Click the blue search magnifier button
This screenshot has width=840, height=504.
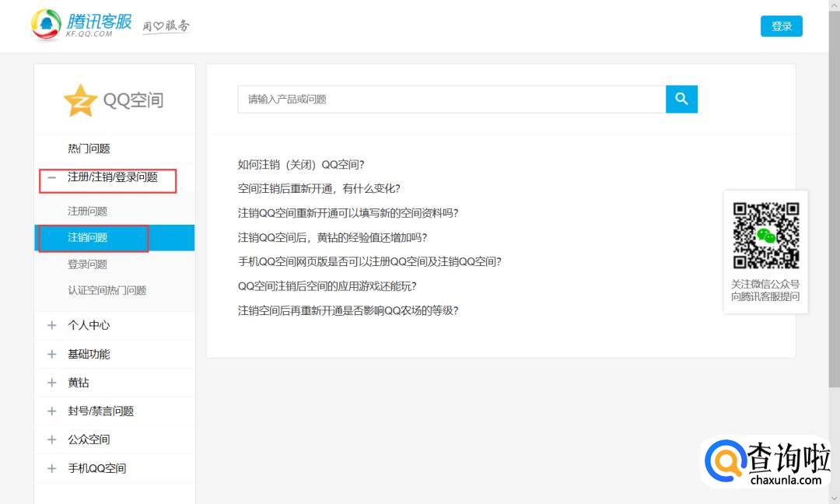click(x=681, y=99)
